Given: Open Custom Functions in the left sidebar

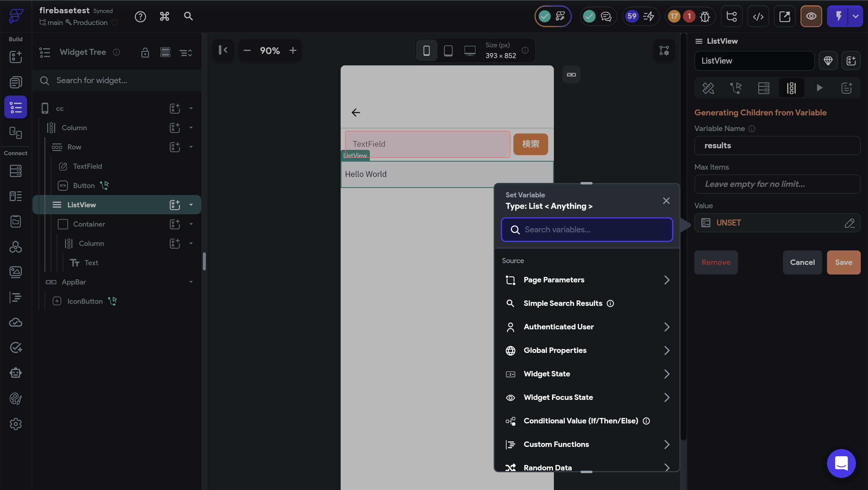Looking at the screenshot, I should pyautogui.click(x=15, y=297).
